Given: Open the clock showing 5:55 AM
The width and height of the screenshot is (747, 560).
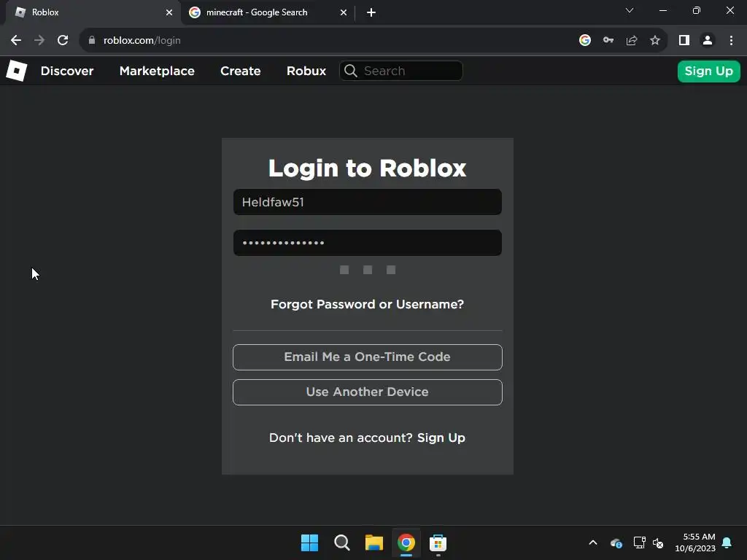Looking at the screenshot, I should point(695,542).
